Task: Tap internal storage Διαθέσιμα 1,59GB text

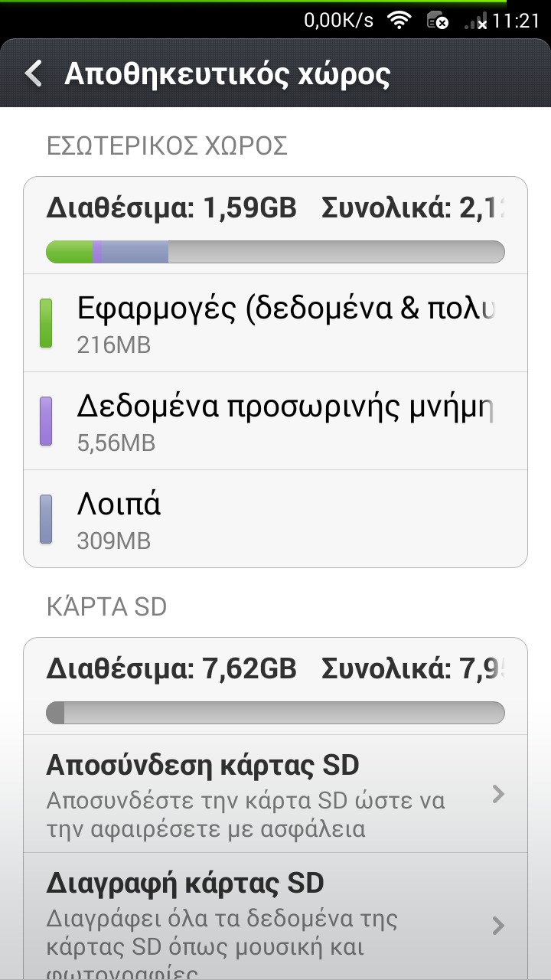Action: point(171,207)
